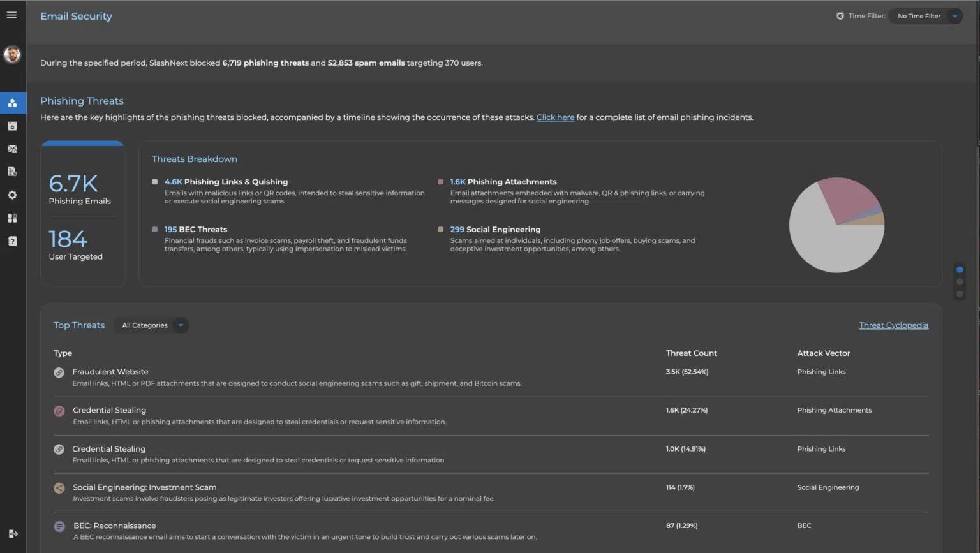Viewport: 980px width, 553px height.
Task: Open Settings from the sidebar gear icon
Action: pyautogui.click(x=12, y=195)
